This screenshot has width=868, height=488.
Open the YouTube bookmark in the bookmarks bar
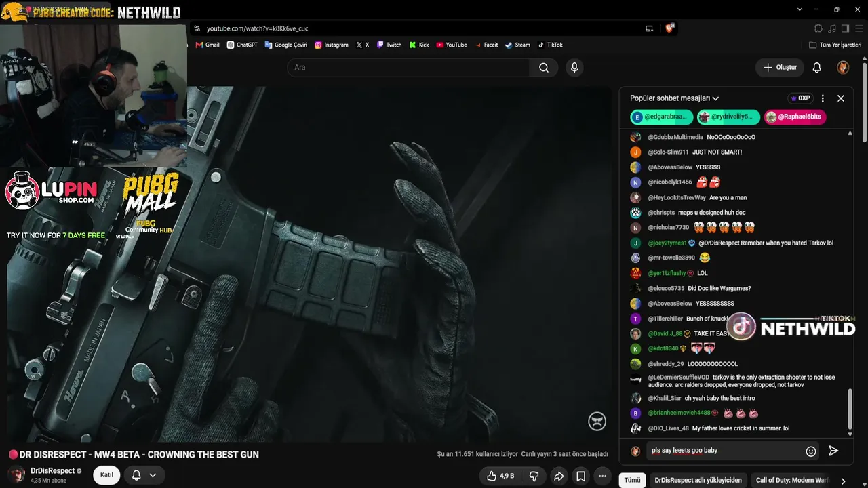[x=452, y=45]
